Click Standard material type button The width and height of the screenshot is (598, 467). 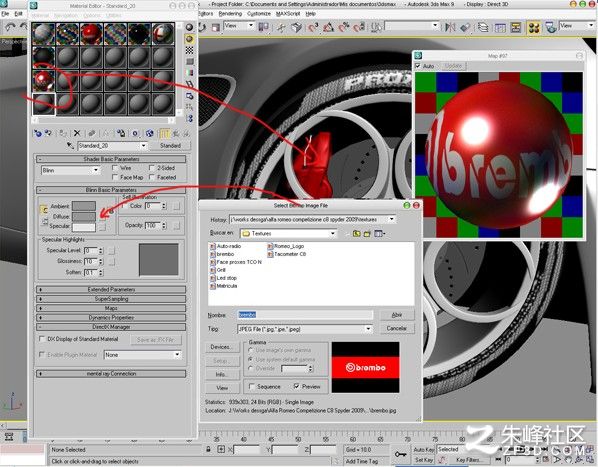(x=170, y=146)
